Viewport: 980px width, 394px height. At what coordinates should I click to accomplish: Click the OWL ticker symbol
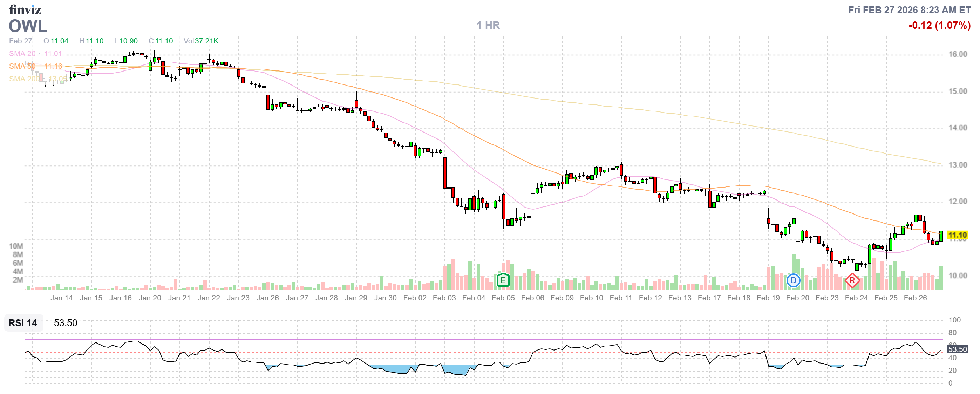pyautogui.click(x=28, y=26)
